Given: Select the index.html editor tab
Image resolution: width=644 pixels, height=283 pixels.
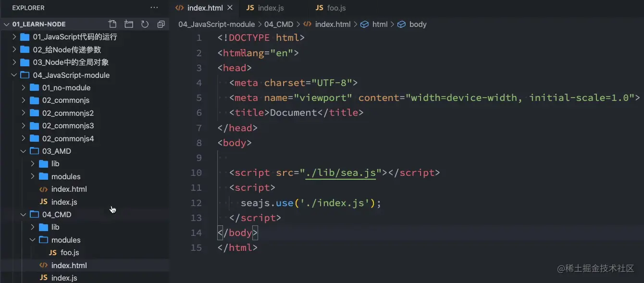Looking at the screenshot, I should pyautogui.click(x=205, y=8).
